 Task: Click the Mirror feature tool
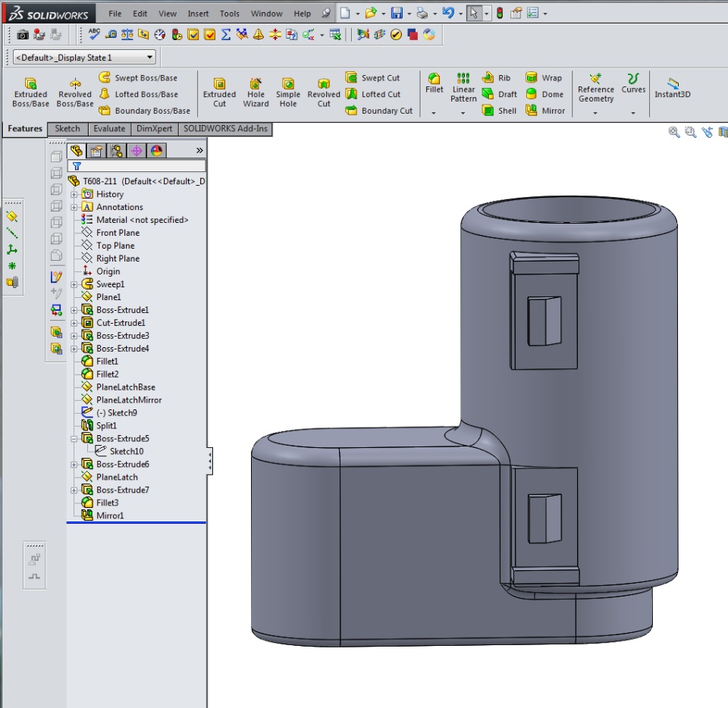tap(545, 111)
